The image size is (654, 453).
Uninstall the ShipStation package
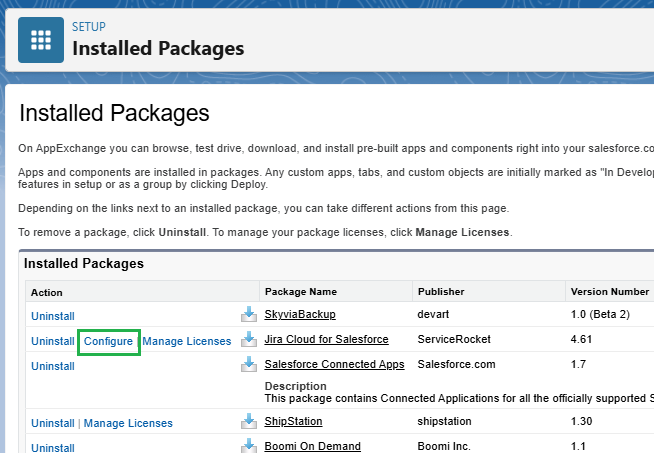point(52,423)
